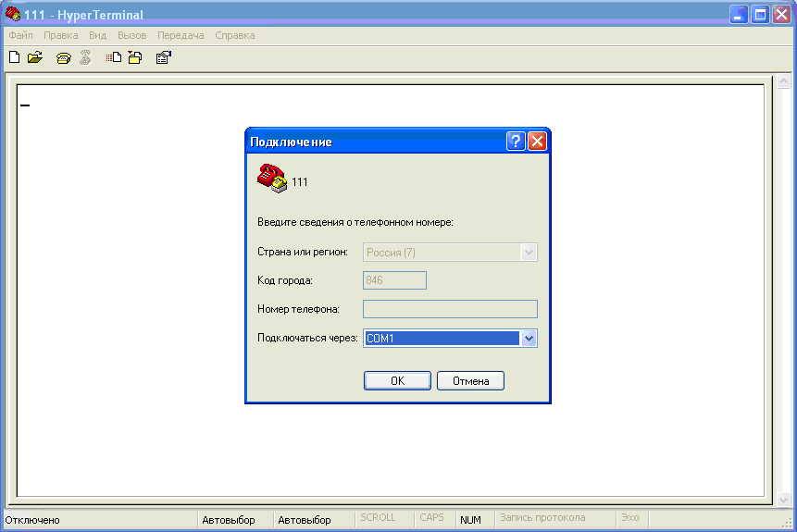Image resolution: width=797 pixels, height=532 pixels.
Task: Click the Код города field showing 846
Action: (x=394, y=280)
